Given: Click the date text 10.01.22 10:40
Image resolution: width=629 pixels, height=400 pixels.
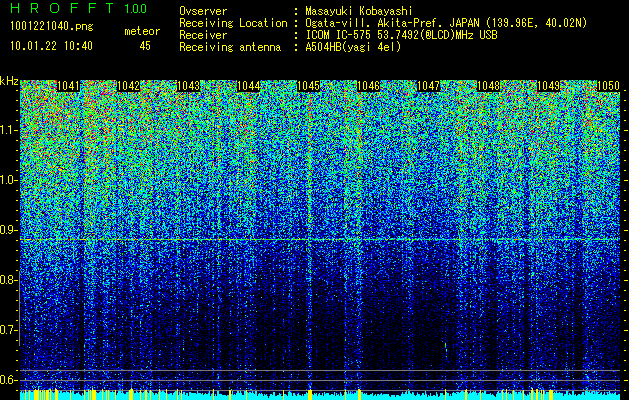Looking at the screenshot, I should pyautogui.click(x=51, y=46).
